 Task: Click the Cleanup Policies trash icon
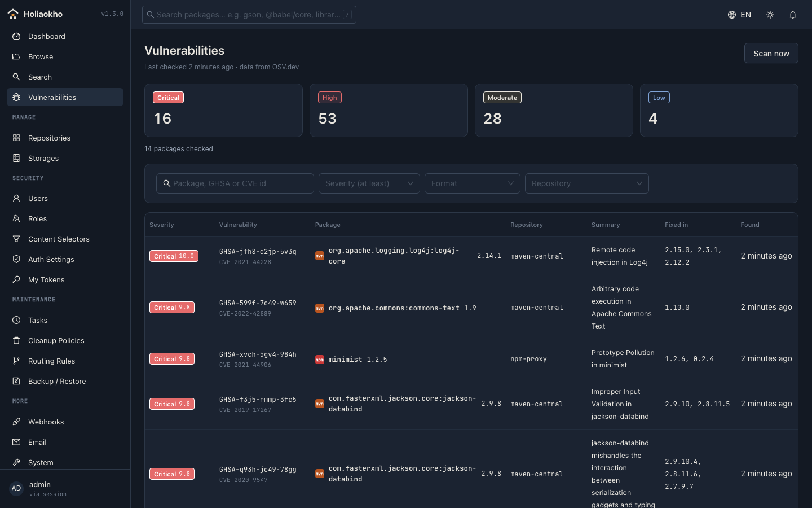16,340
